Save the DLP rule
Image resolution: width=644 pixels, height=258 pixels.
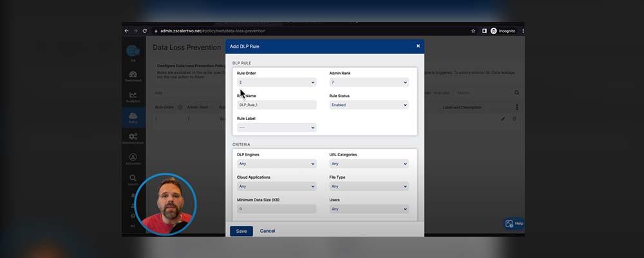241,231
